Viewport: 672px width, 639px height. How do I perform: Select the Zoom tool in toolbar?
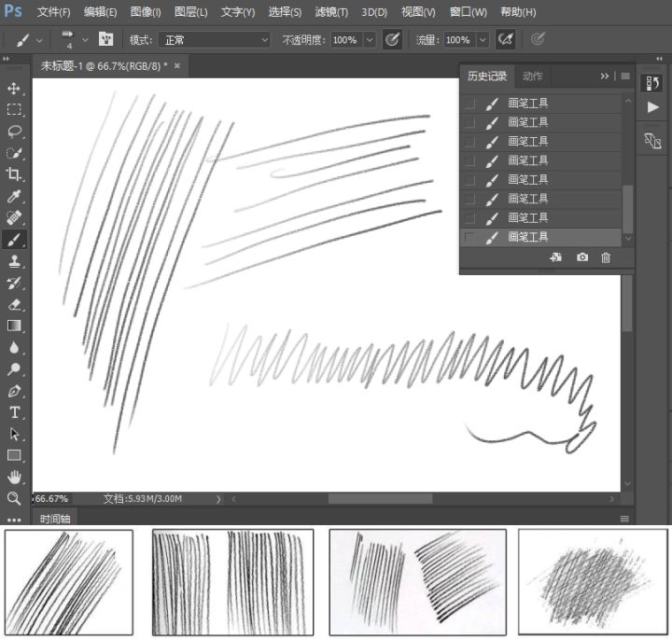[x=14, y=498]
